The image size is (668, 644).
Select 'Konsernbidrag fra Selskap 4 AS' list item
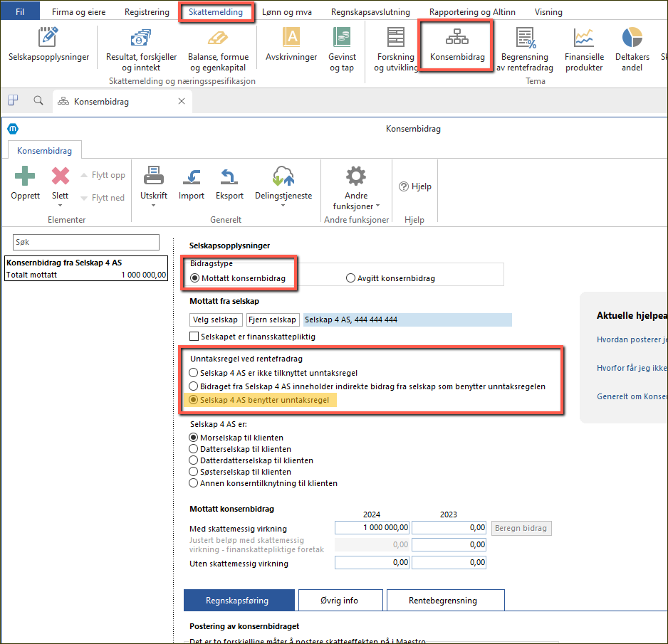pyautogui.click(x=86, y=268)
